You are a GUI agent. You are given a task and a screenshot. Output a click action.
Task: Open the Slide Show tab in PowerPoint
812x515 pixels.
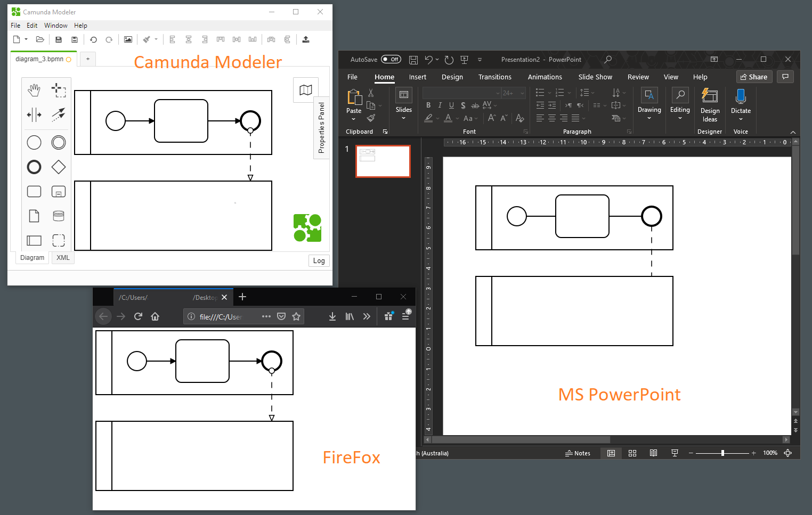[x=595, y=77]
